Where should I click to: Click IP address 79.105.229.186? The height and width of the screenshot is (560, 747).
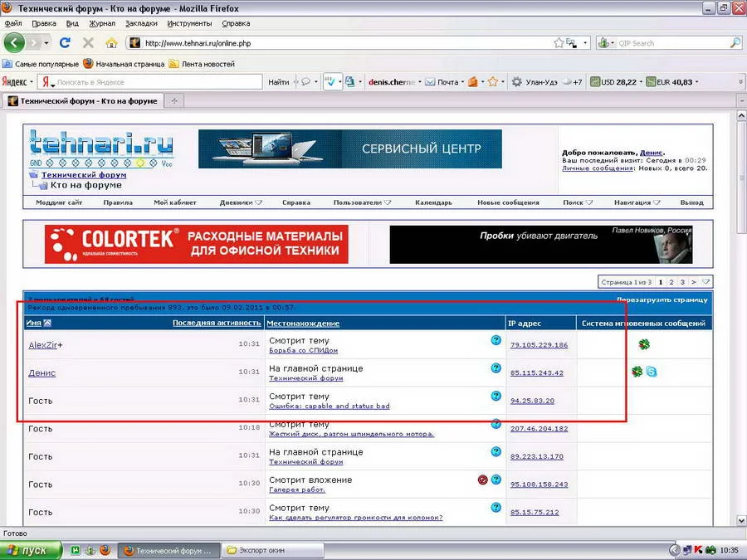click(x=539, y=345)
